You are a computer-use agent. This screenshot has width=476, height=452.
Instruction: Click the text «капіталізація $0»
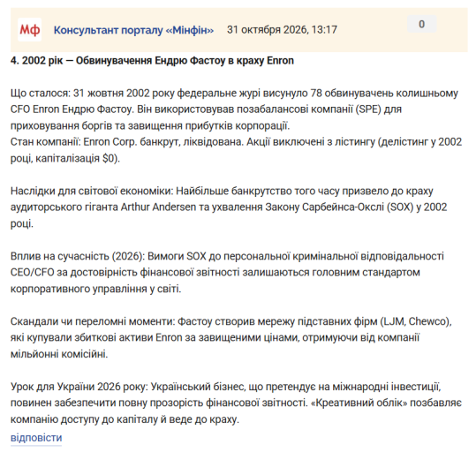[x=76, y=158]
